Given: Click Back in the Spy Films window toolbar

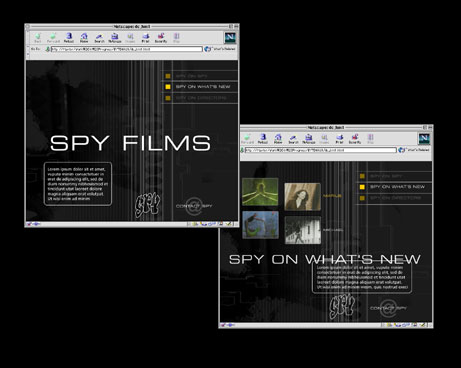Looking at the screenshot, I should pyautogui.click(x=38, y=37).
